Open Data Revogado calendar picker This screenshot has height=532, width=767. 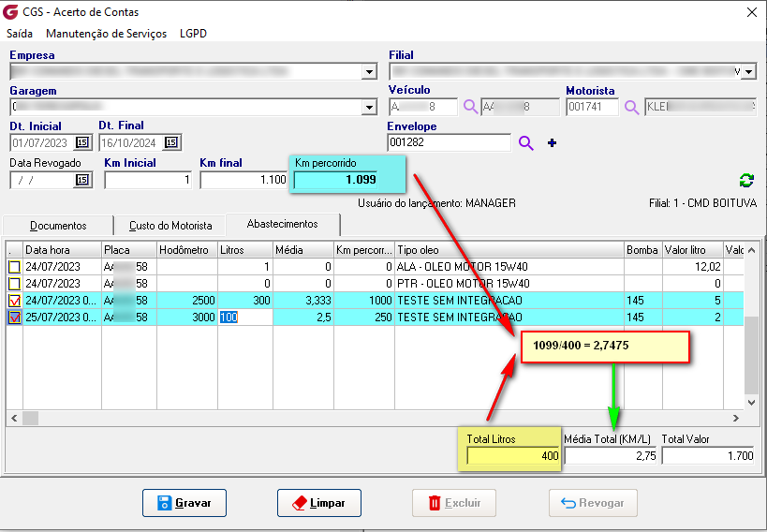point(82,180)
